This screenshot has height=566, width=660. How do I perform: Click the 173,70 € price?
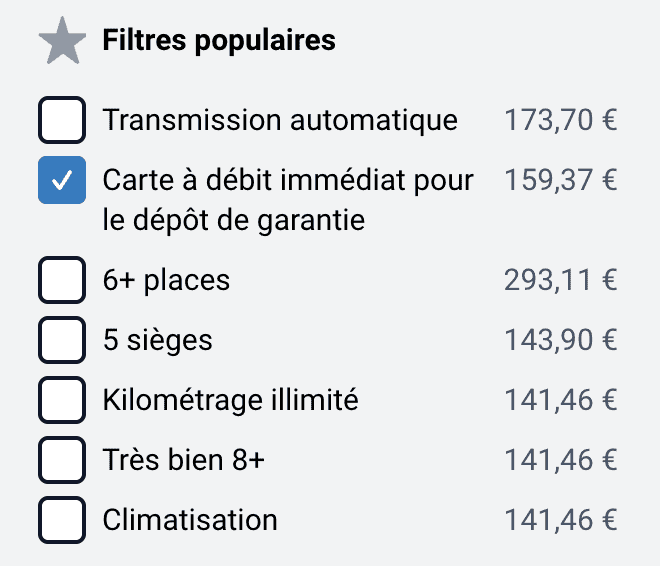[560, 121]
